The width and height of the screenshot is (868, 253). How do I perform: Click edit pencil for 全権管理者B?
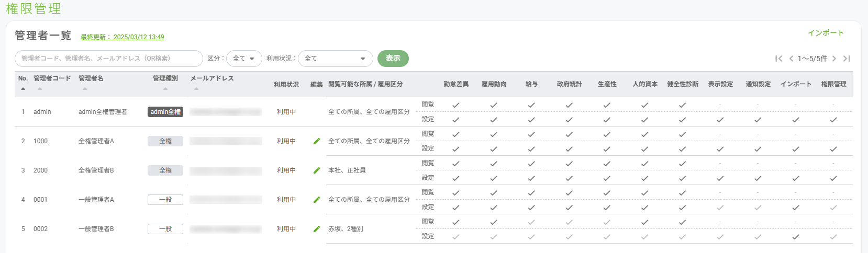pyautogui.click(x=317, y=170)
